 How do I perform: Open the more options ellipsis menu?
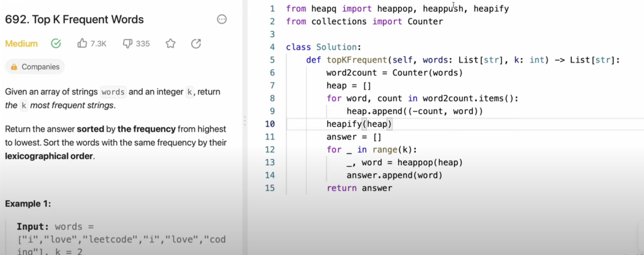coord(222,19)
